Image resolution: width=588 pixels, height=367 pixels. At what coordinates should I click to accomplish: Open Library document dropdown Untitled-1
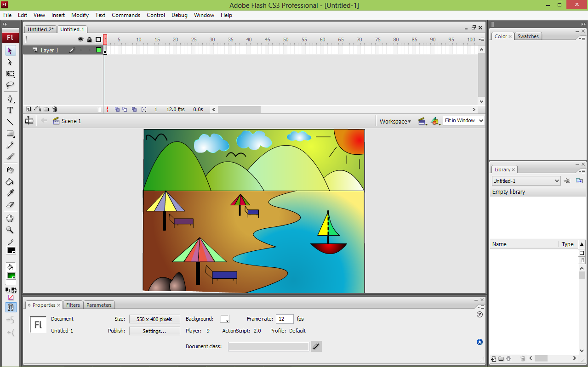tap(526, 181)
